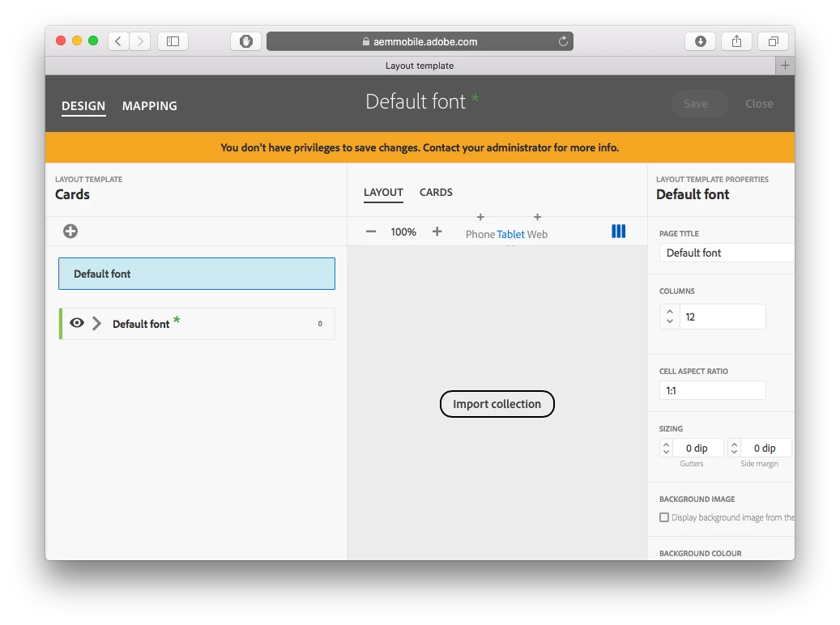Click the Gutters stepper arrows

tap(666, 448)
